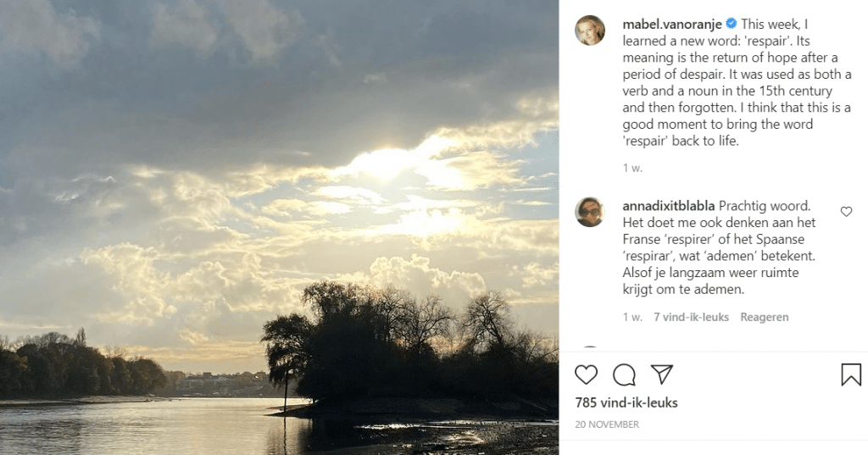Click the blue verified badge
The width and height of the screenshot is (868, 455).
point(732,24)
